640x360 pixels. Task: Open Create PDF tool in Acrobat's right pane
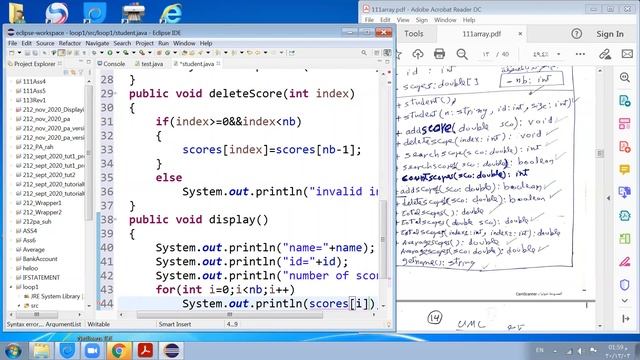[x=624, y=147]
